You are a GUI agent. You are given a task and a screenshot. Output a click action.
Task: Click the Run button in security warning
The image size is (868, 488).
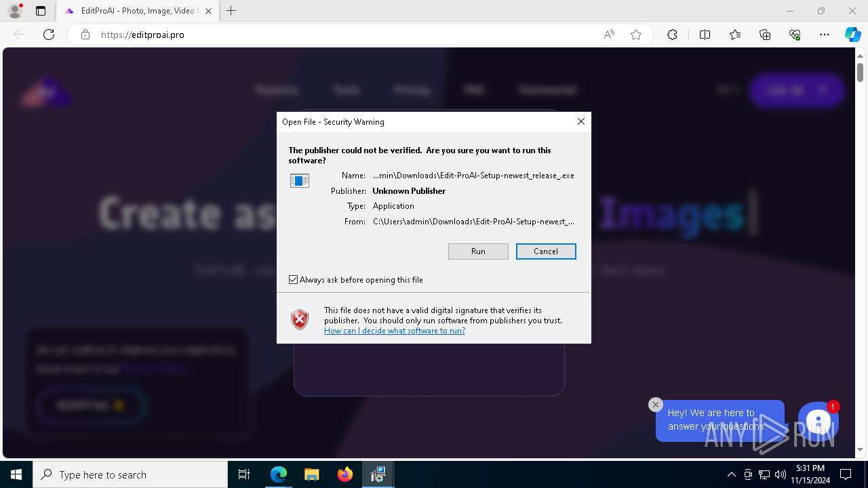478,251
